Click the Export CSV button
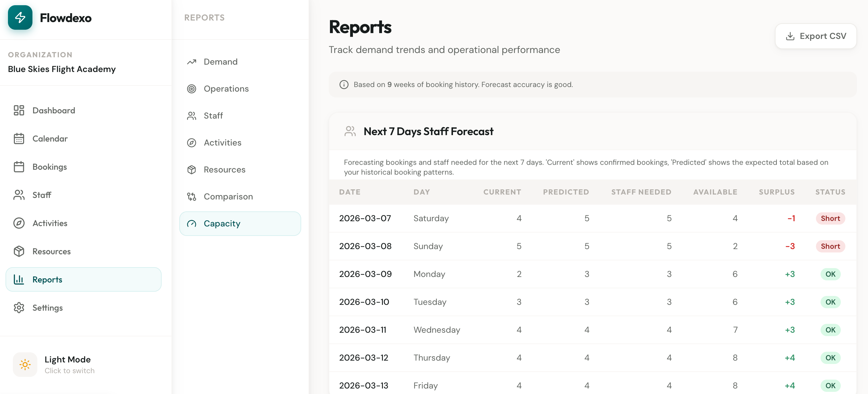The image size is (868, 394). click(x=815, y=36)
